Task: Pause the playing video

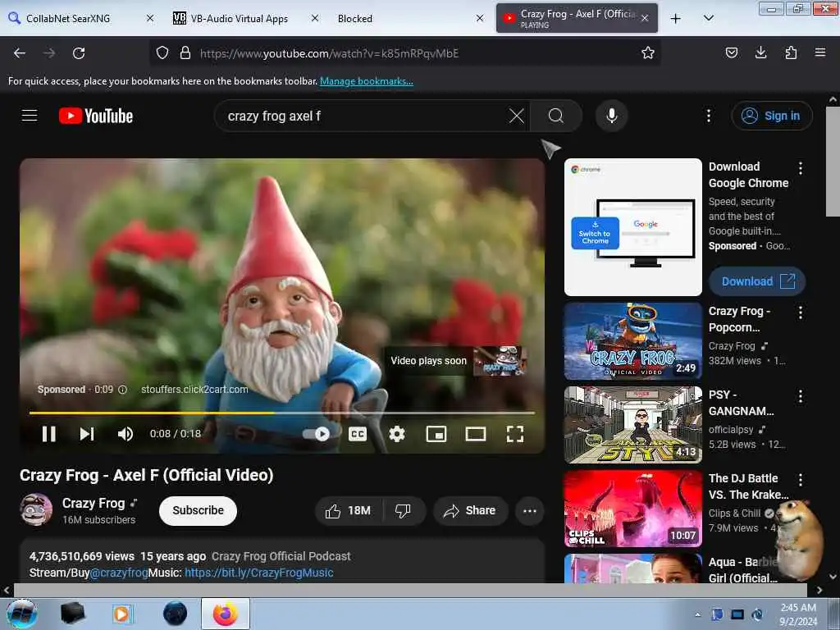Action: [x=48, y=433]
